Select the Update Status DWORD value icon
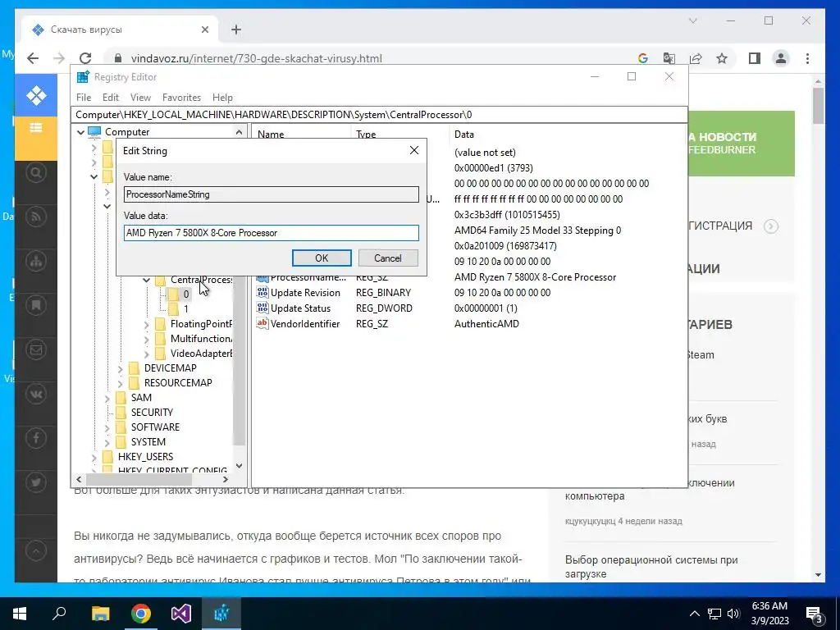Viewport: 840px width, 630px height. click(x=262, y=308)
